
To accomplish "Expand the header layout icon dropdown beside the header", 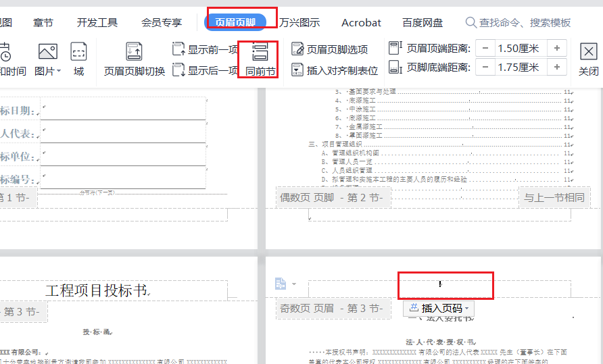I will (x=293, y=284).
